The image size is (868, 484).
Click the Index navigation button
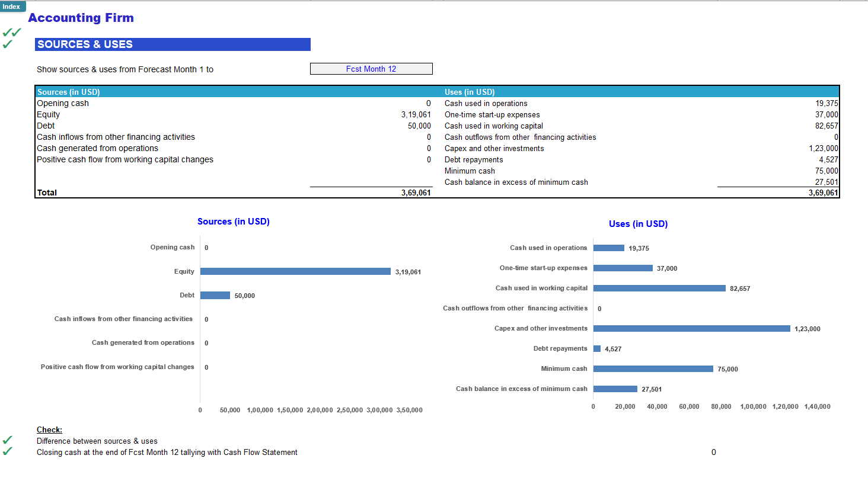(x=12, y=7)
